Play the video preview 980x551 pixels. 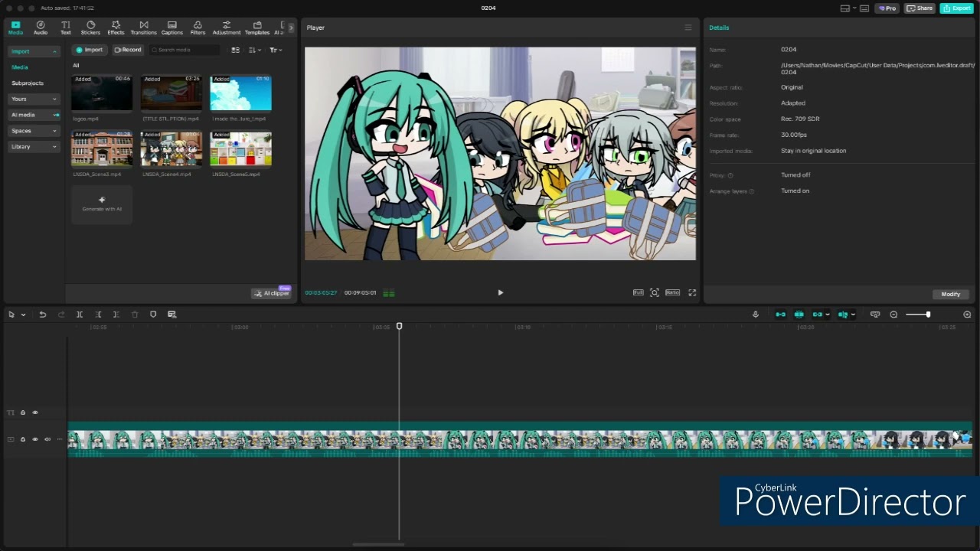(x=501, y=292)
